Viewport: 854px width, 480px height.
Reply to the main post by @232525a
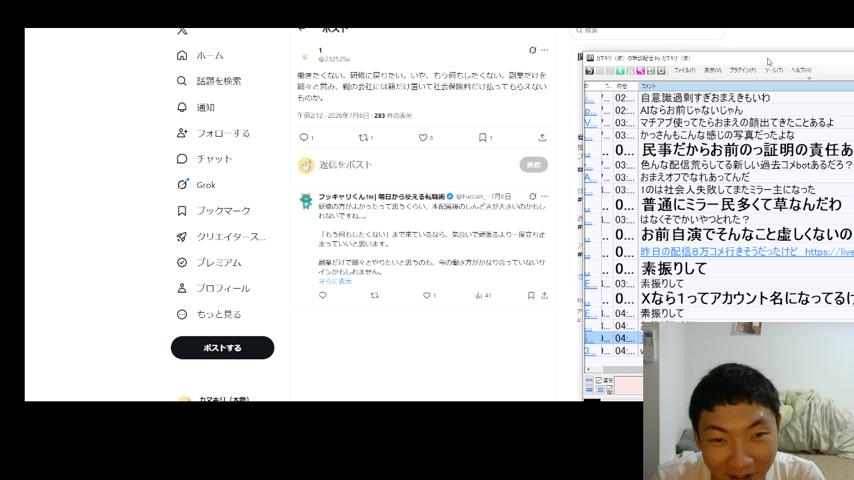pos(306,137)
